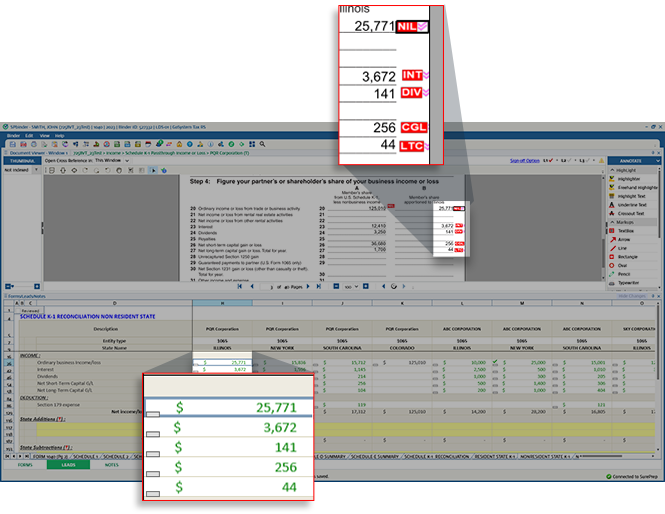Click the lifebuoy icon in main toolbar
665x514 pixels.
click(x=107, y=145)
